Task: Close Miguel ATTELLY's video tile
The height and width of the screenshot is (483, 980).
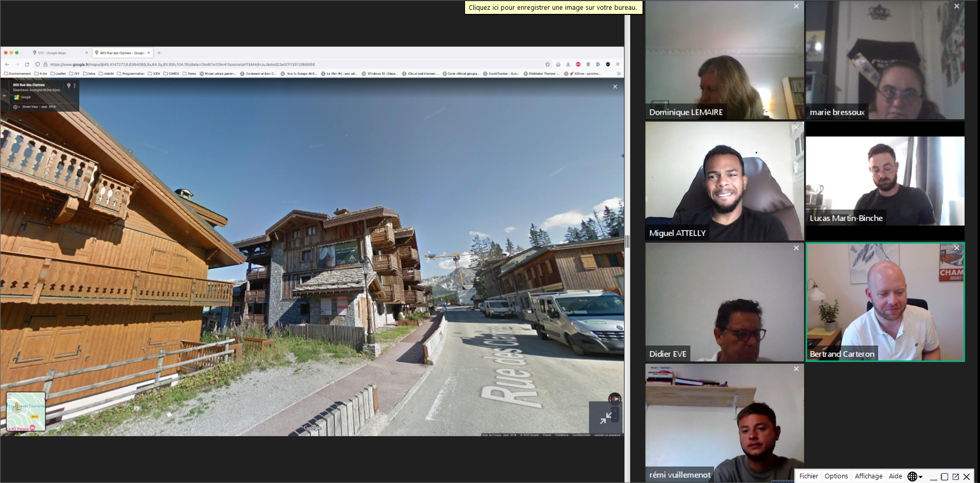Action: [x=796, y=127]
